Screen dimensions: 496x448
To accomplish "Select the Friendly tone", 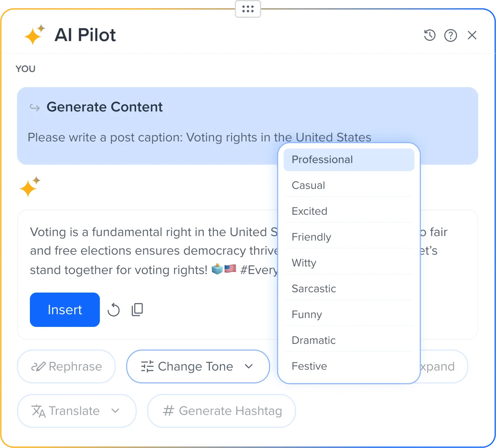I will coord(349,237).
